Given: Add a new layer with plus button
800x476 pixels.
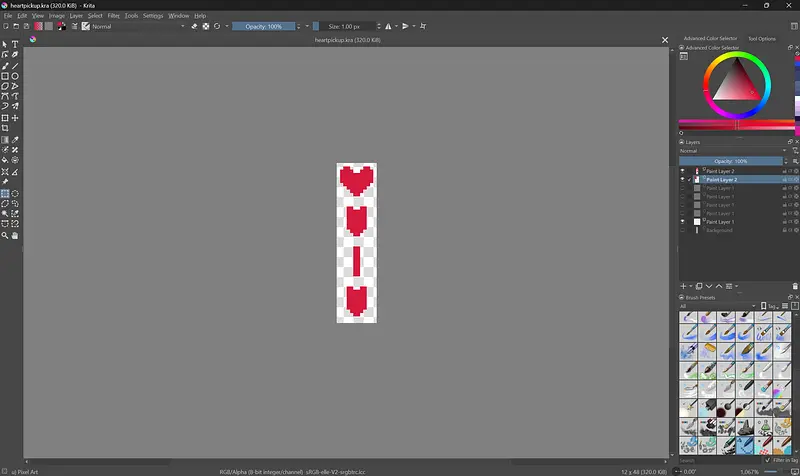Looking at the screenshot, I should pos(684,286).
